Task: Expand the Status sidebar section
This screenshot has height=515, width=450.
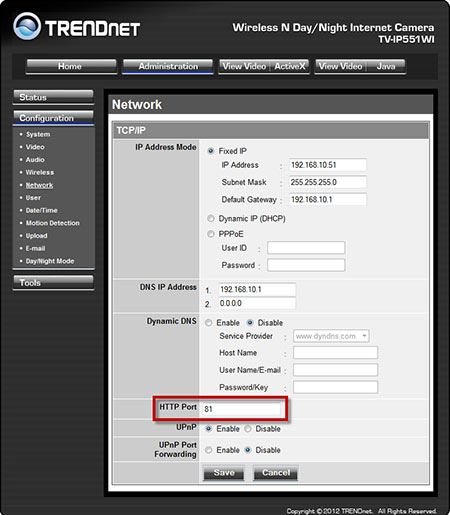Action: pyautogui.click(x=53, y=97)
